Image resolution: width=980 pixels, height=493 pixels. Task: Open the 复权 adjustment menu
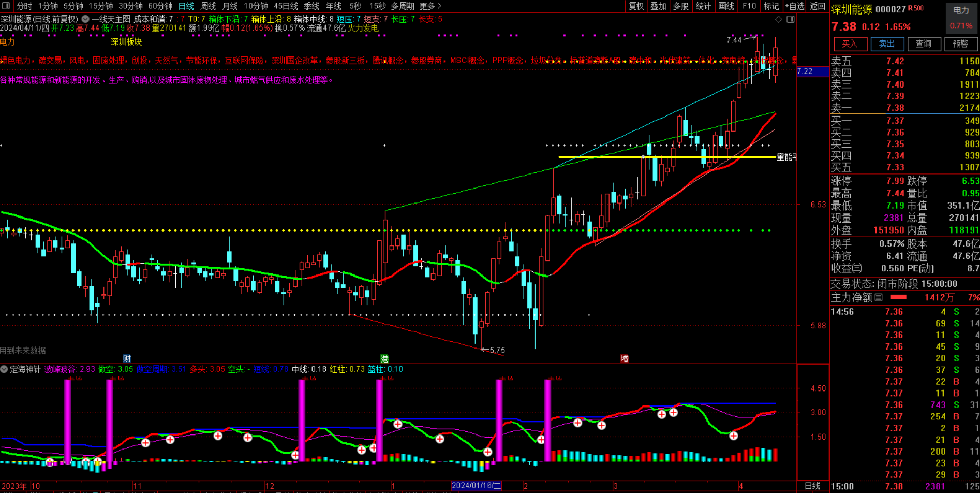[x=636, y=6]
